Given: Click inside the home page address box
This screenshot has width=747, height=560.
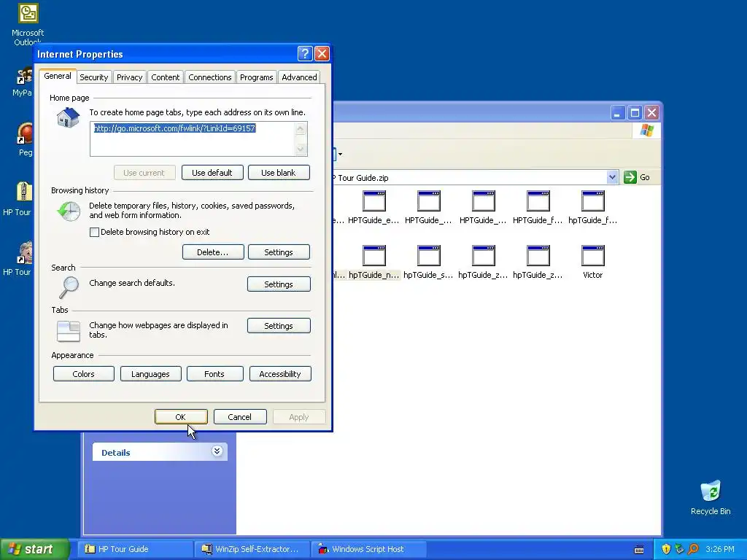Looking at the screenshot, I should point(193,139).
